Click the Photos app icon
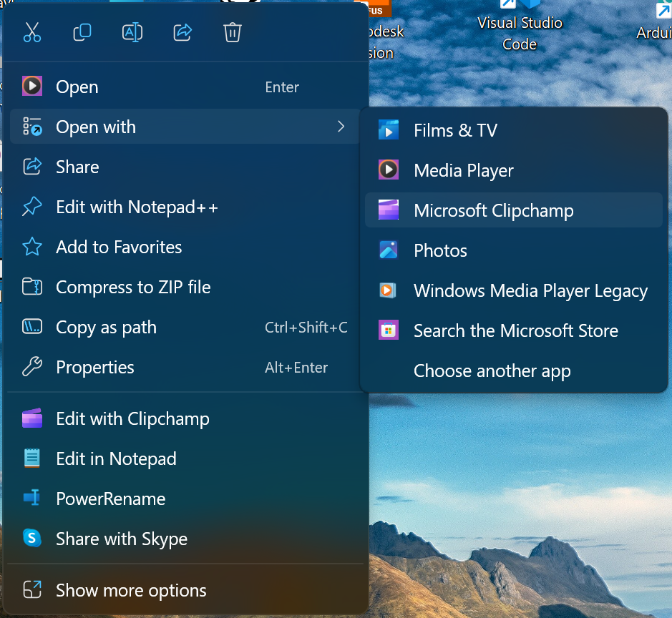 point(389,250)
